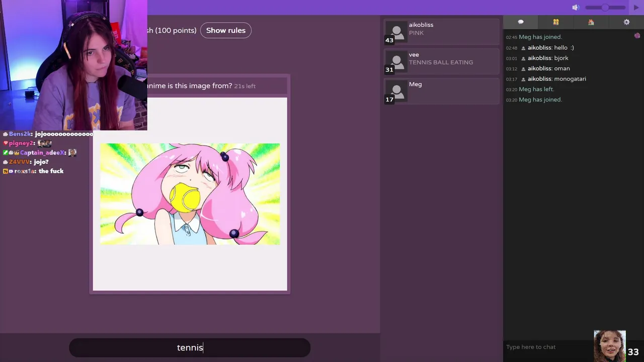This screenshot has width=644, height=362.
Task: Switch to the players tab
Action: click(x=556, y=22)
